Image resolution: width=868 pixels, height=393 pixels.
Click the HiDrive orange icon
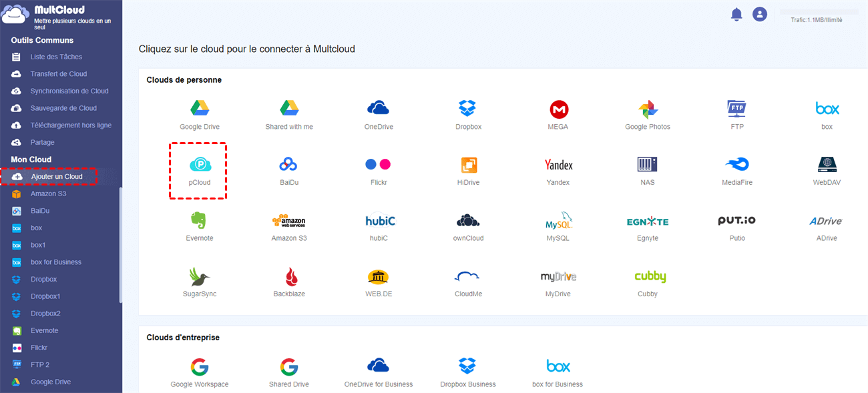click(468, 165)
